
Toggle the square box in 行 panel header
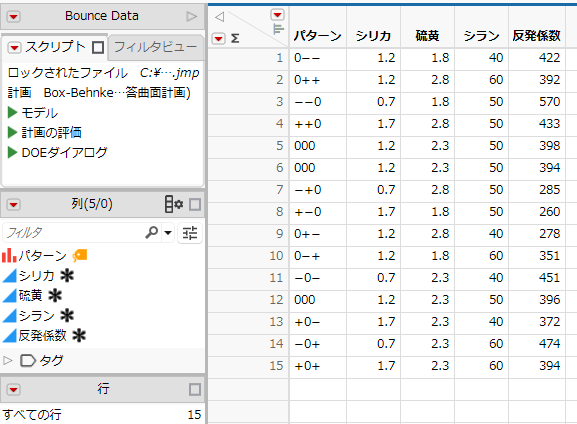click(x=195, y=390)
